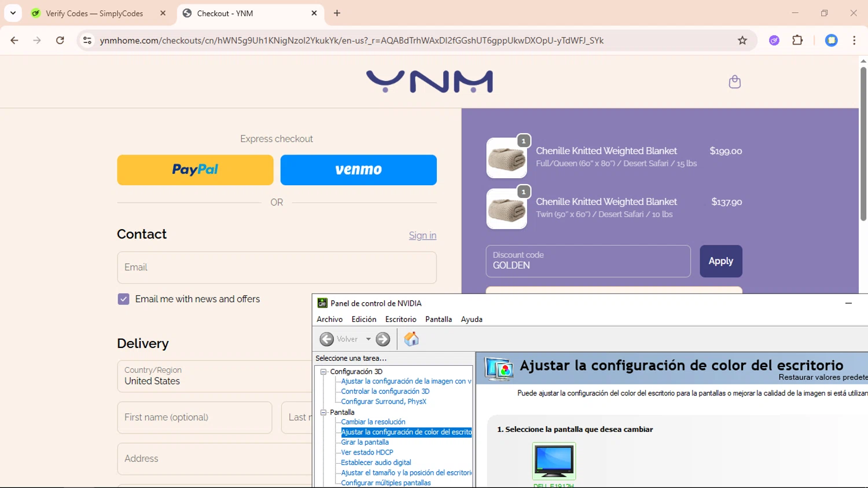Image resolution: width=868 pixels, height=488 pixels.
Task: Select Configurar Surround, PhysX
Action: click(384, 402)
